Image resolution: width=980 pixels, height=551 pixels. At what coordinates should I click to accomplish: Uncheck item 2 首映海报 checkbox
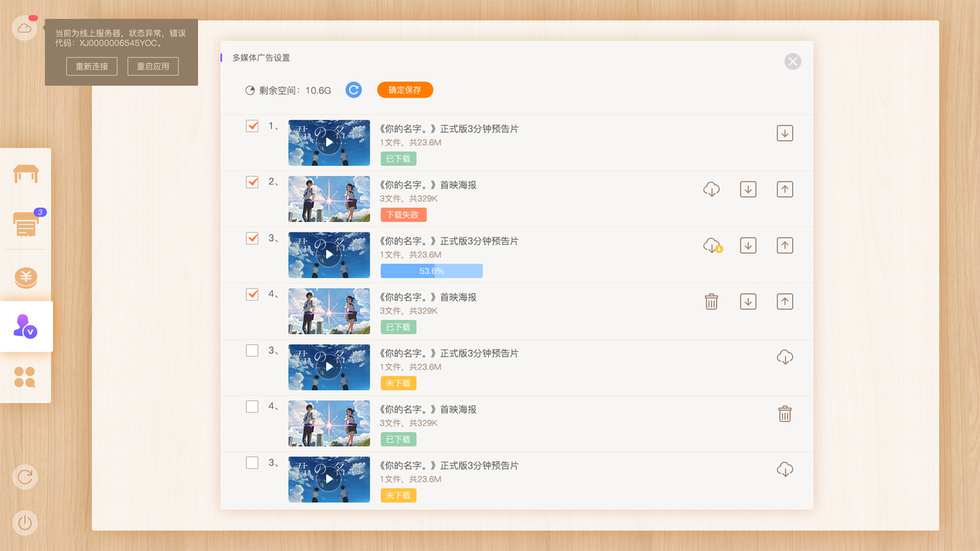click(252, 182)
